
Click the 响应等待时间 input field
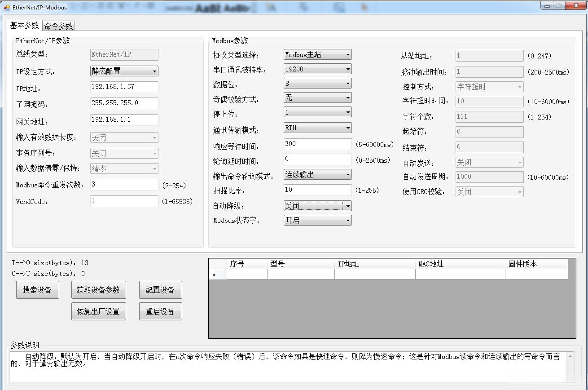(x=318, y=144)
